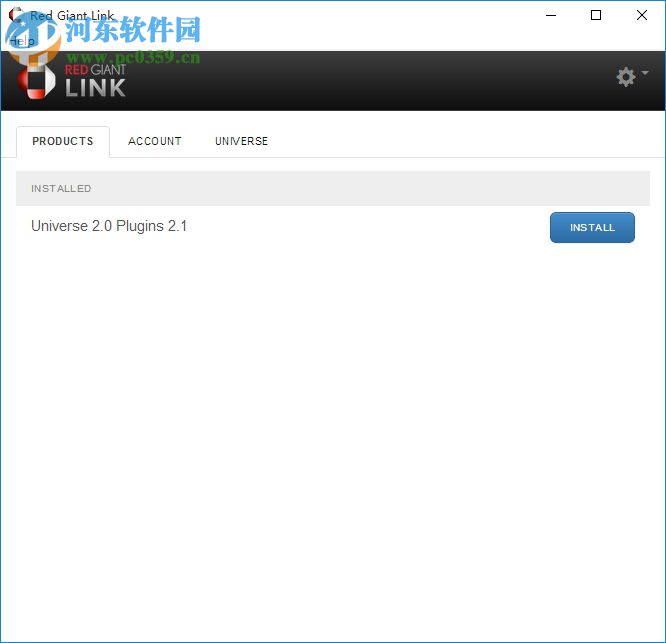Click the Red Giant Link logo icon
666x643 pixels.
point(36,81)
